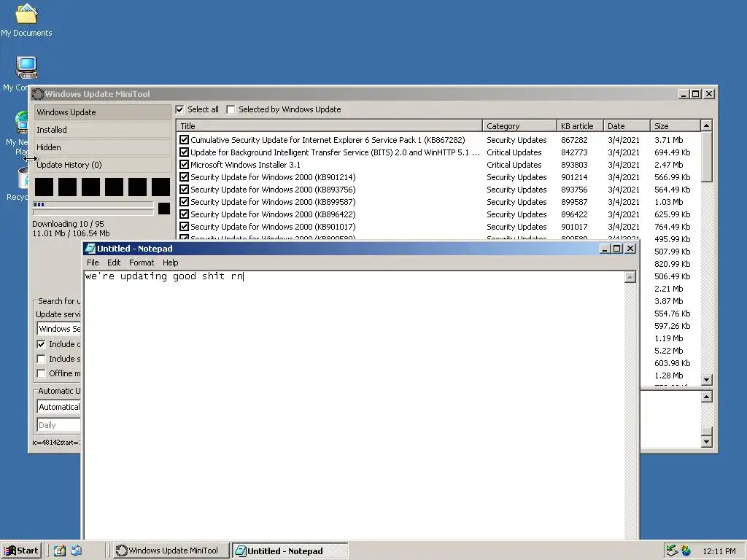Open the Automatic Updates mode dropdown
The image size is (747, 560).
point(58,407)
